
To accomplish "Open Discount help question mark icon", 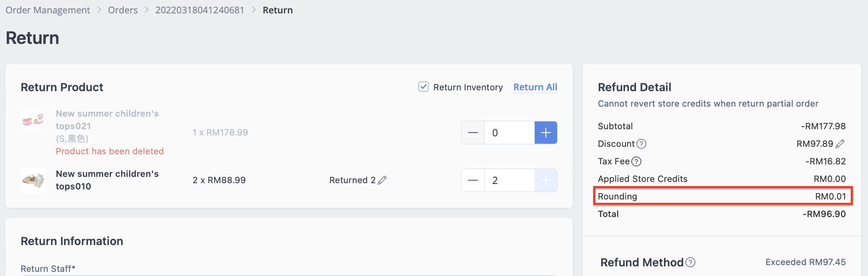I will (641, 144).
